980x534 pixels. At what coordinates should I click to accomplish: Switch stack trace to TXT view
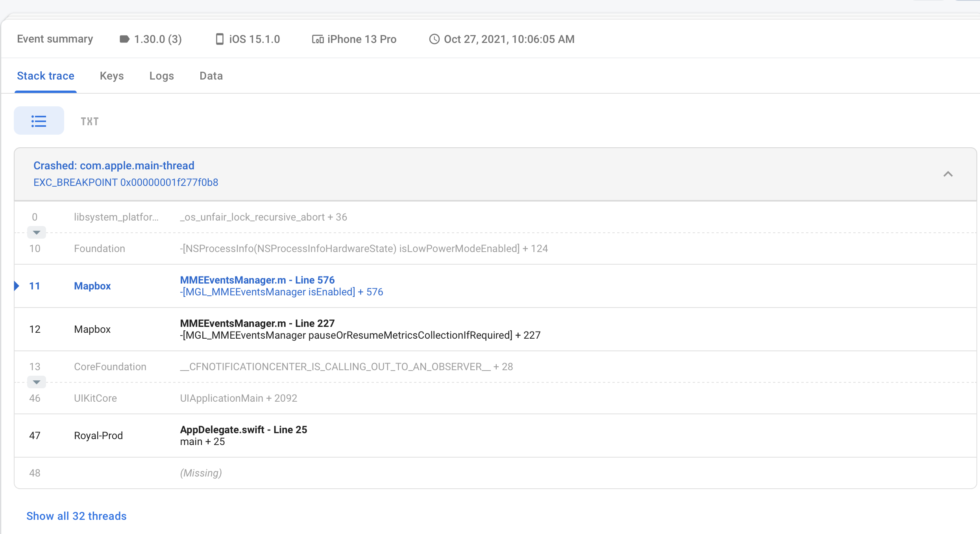[x=89, y=121]
